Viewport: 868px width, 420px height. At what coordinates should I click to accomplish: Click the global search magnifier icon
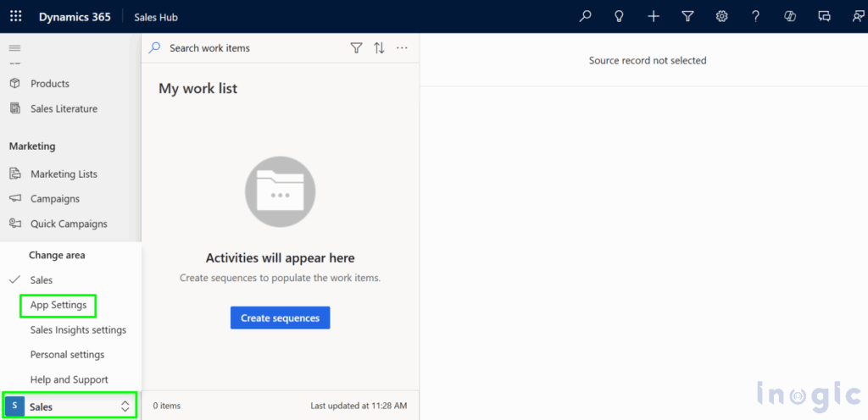click(585, 16)
